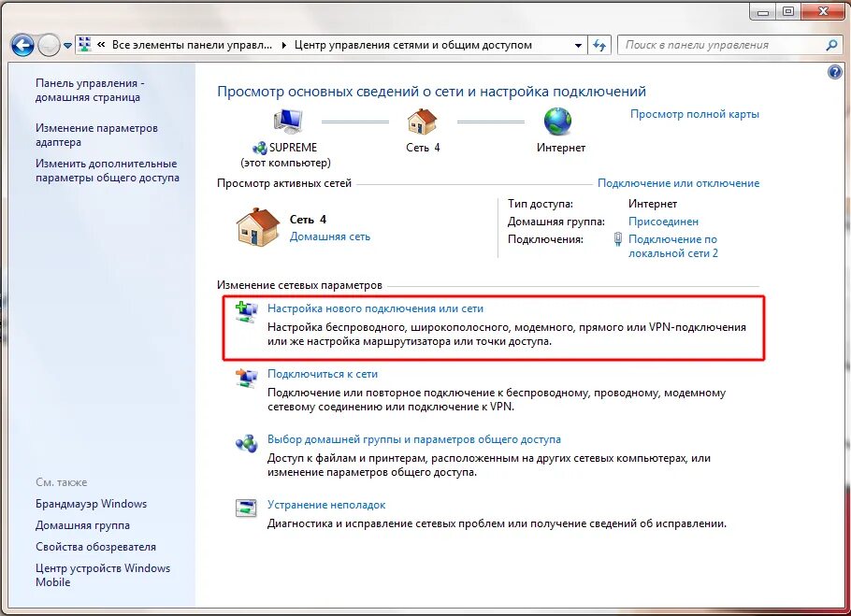Minimize the Control Panel window
Screen dimensions: 851x616
pos(763,11)
